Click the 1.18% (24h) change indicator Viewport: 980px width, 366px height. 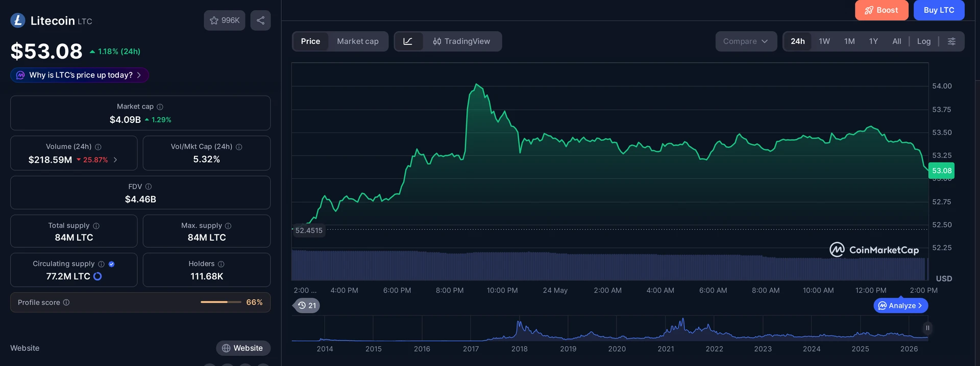pyautogui.click(x=115, y=51)
